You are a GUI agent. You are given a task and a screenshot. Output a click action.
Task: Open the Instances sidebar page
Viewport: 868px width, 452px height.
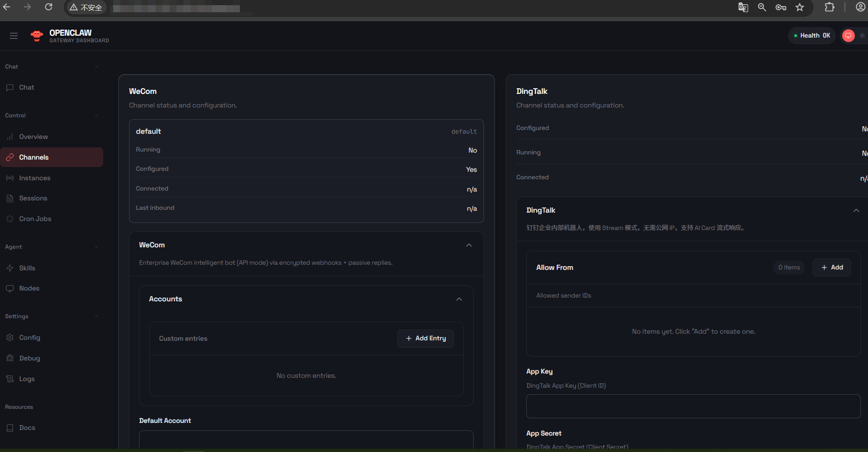(34, 178)
